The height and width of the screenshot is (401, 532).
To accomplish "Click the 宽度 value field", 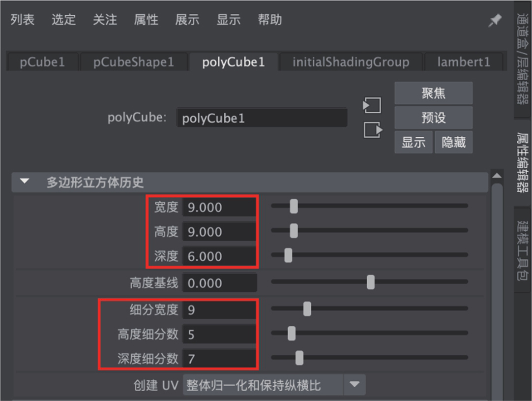I will click(x=219, y=207).
